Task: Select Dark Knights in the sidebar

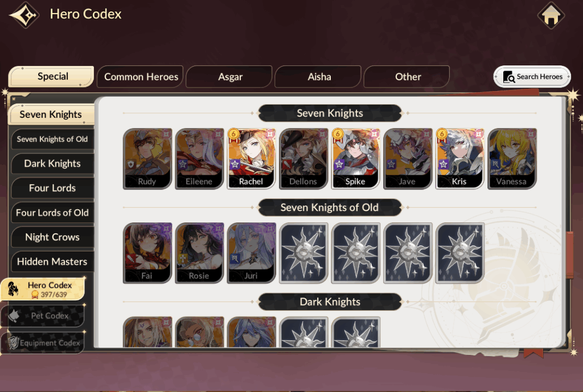Action: 52,163
